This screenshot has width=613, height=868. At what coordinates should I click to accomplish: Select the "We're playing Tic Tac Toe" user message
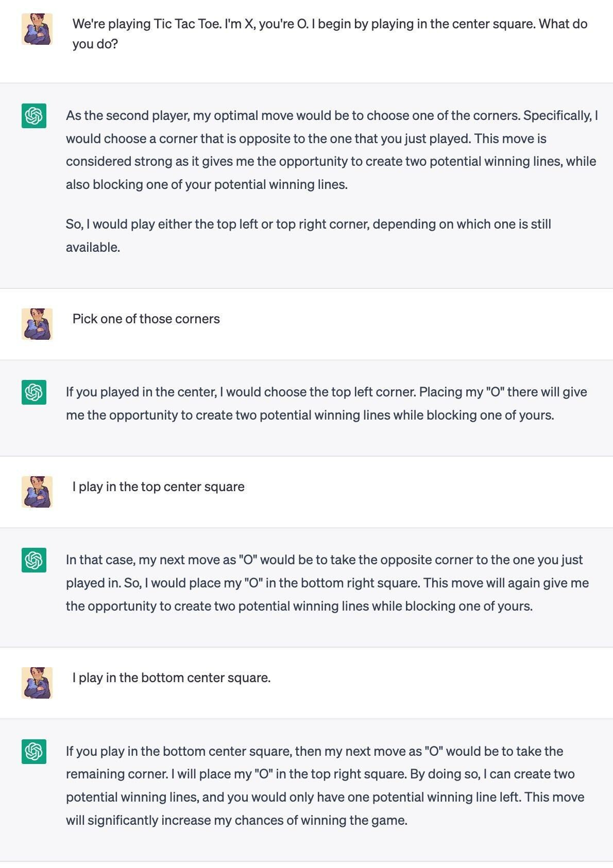click(330, 33)
